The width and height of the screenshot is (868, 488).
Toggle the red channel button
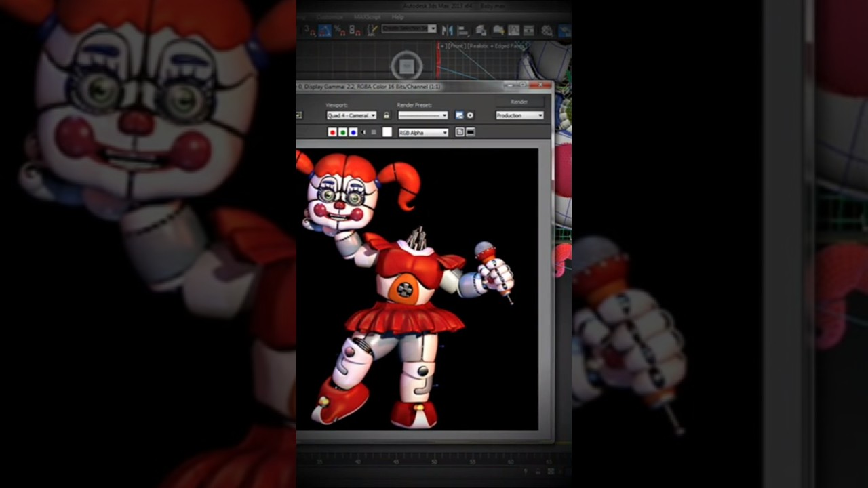[332, 133]
